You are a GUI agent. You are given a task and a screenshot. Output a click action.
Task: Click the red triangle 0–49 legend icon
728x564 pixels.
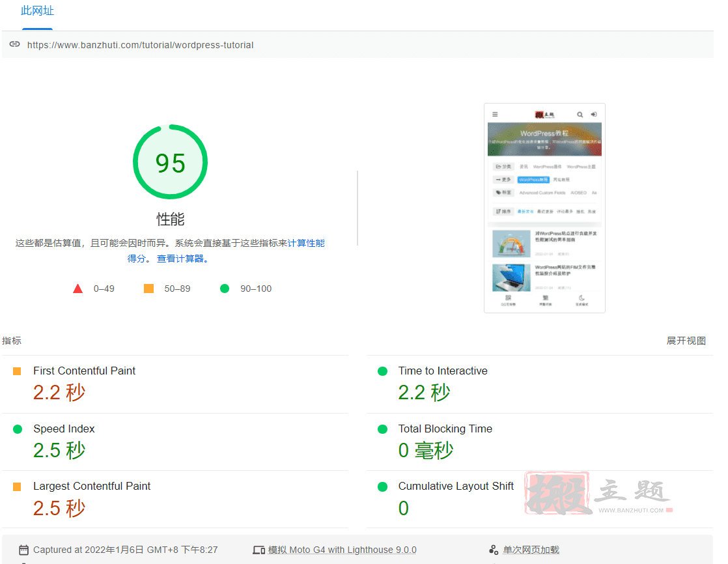pos(78,289)
